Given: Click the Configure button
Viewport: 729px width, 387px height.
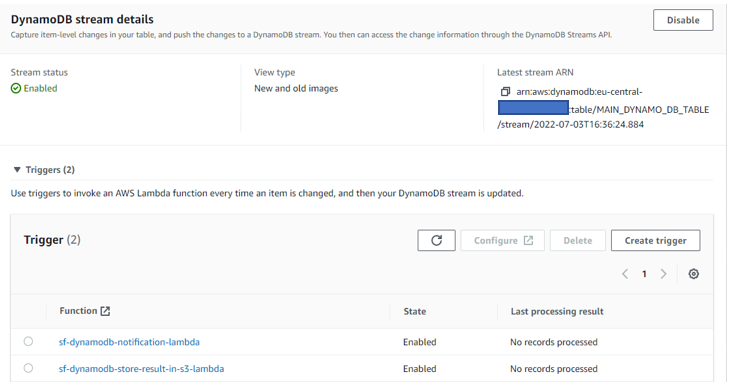Looking at the screenshot, I should 503,240.
